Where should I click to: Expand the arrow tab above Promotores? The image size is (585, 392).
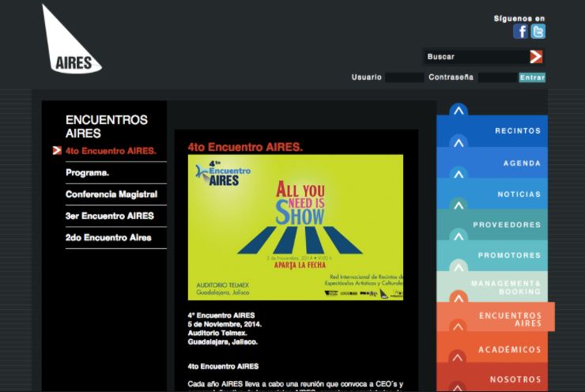point(459,235)
